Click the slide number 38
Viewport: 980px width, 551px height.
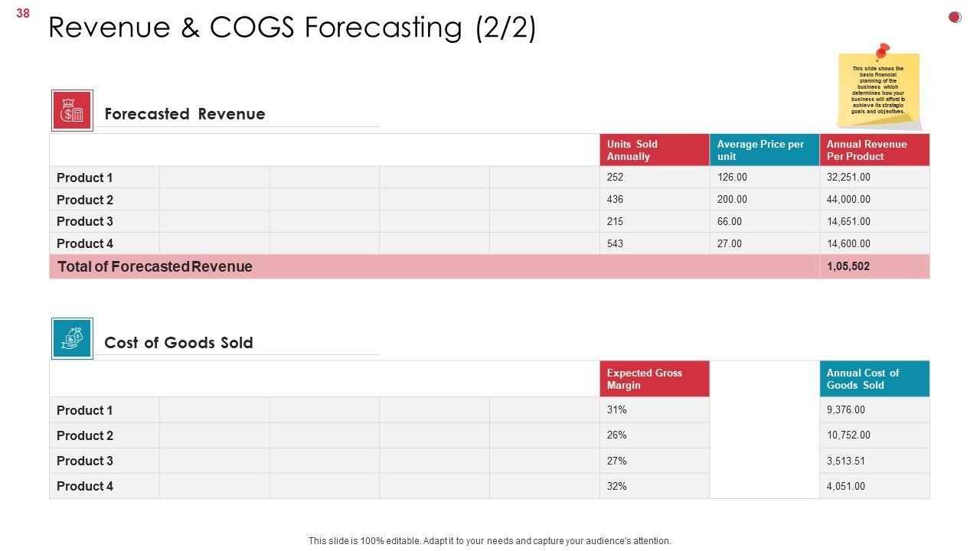[x=23, y=13]
